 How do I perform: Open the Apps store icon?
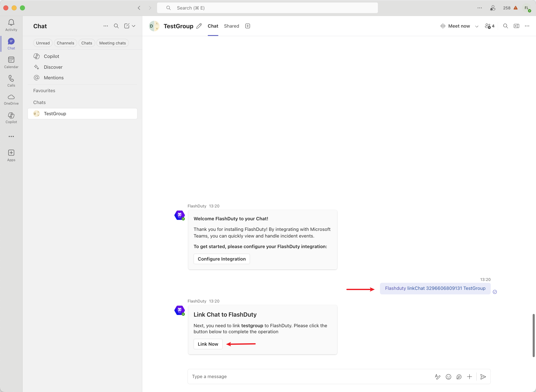click(x=11, y=156)
